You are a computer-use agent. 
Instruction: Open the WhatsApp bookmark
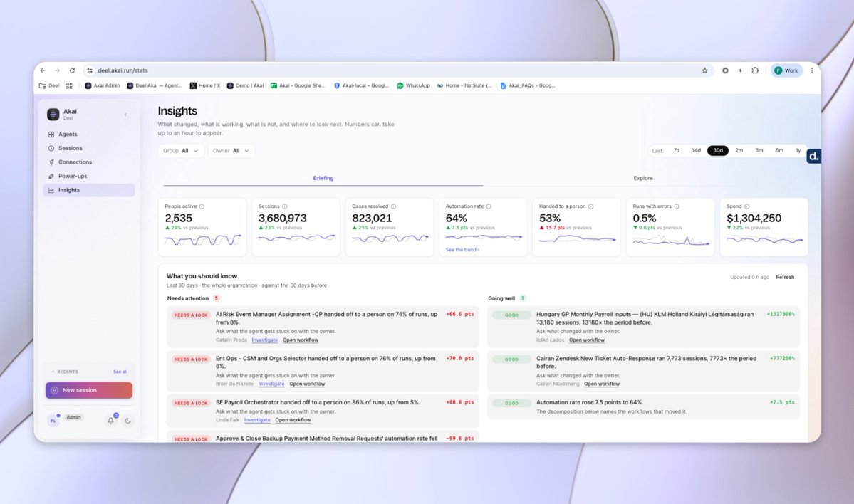tap(413, 85)
